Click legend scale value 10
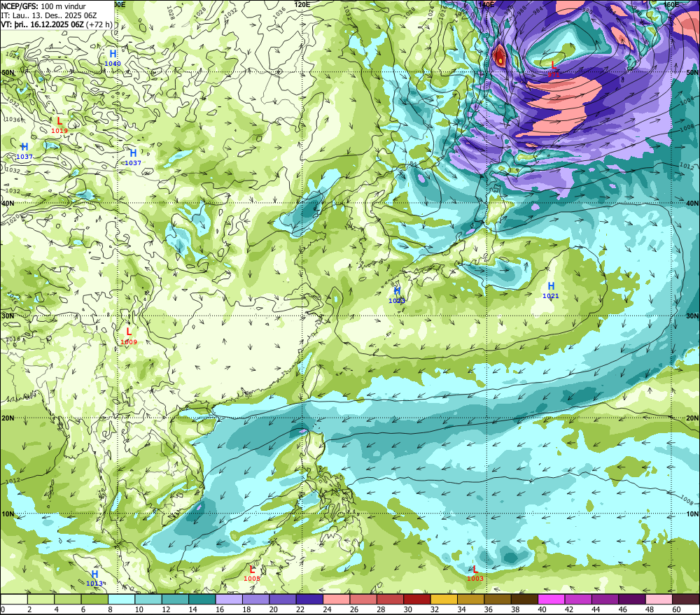Image resolution: width=700 pixels, height=615 pixels. [x=139, y=609]
